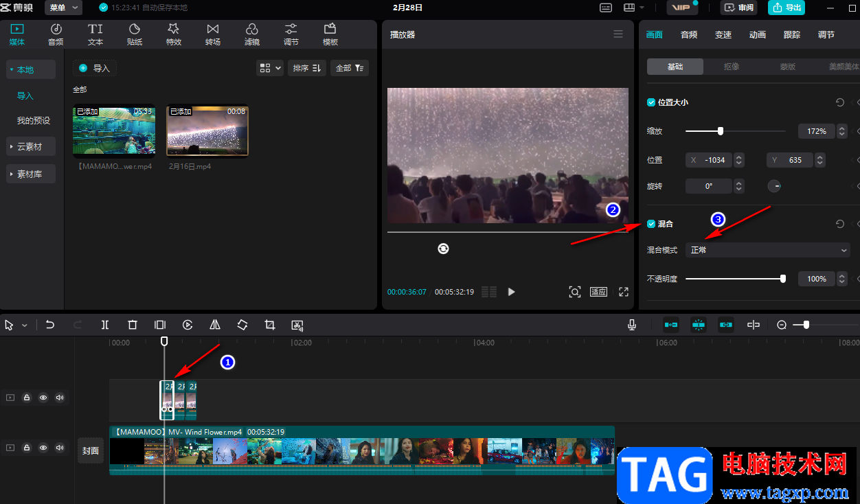Click the 导入 import button with plus
The height and width of the screenshot is (504, 860).
click(95, 68)
